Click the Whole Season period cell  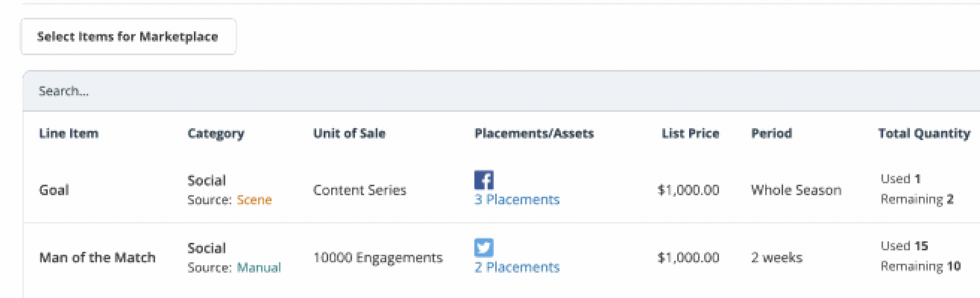coord(796,190)
